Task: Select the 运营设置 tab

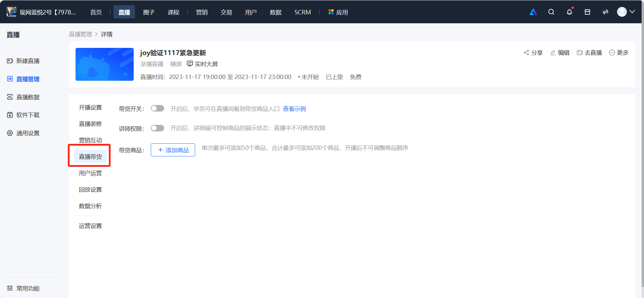Action: 90,226
